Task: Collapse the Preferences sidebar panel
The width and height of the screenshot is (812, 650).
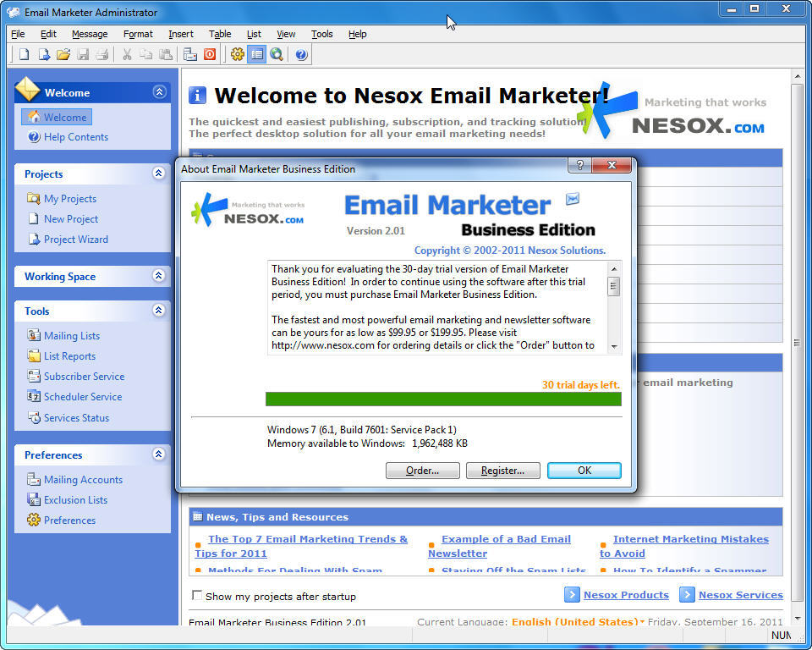Action: 159,454
